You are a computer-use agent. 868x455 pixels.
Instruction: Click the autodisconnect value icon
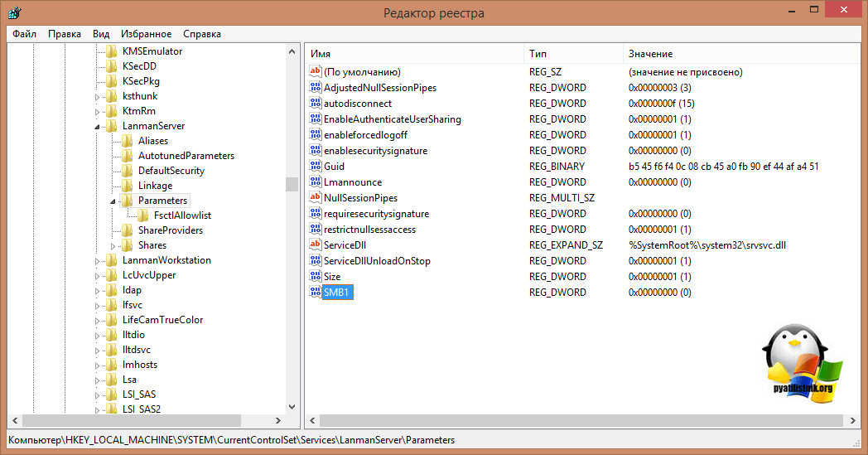coord(315,104)
